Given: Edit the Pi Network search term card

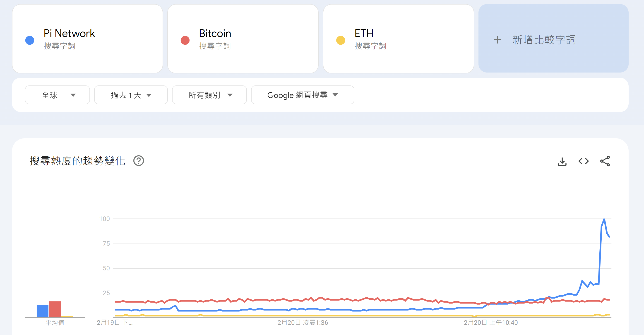Looking at the screenshot, I should coord(87,39).
